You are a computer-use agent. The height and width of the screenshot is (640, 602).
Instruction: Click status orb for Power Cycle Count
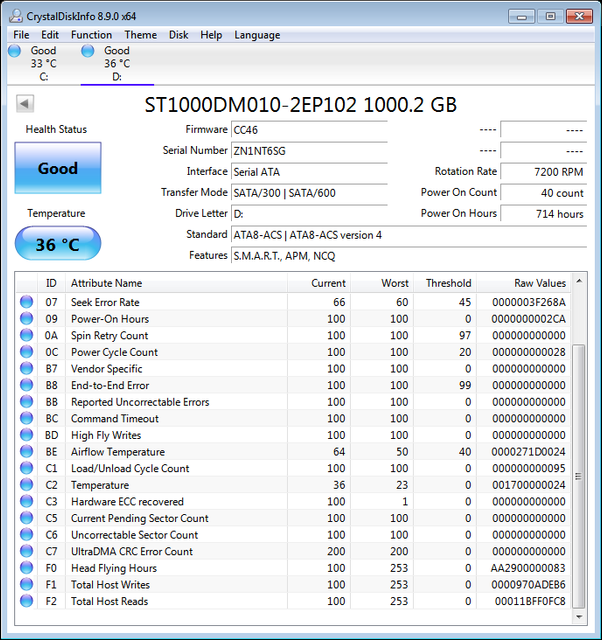(x=27, y=351)
